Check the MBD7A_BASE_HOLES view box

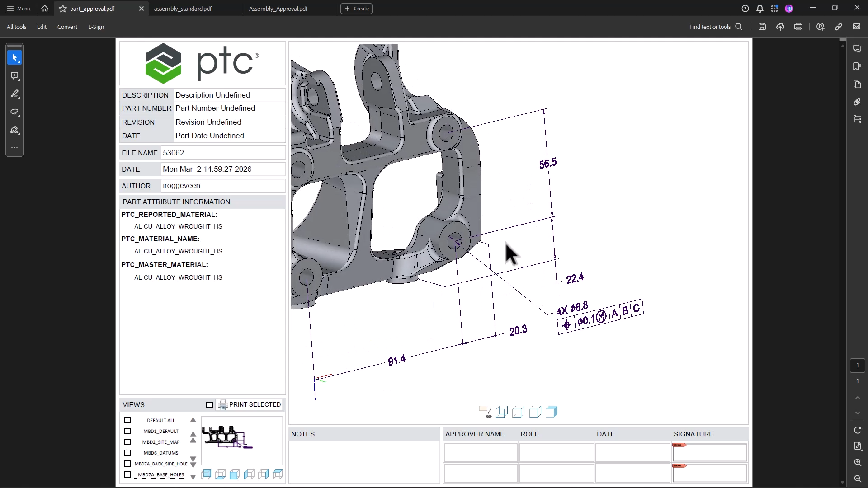click(x=127, y=475)
